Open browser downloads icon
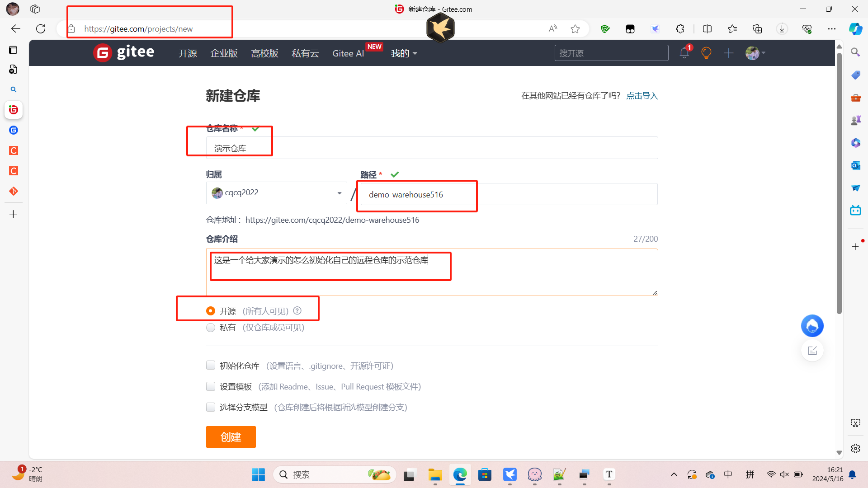 (x=782, y=29)
